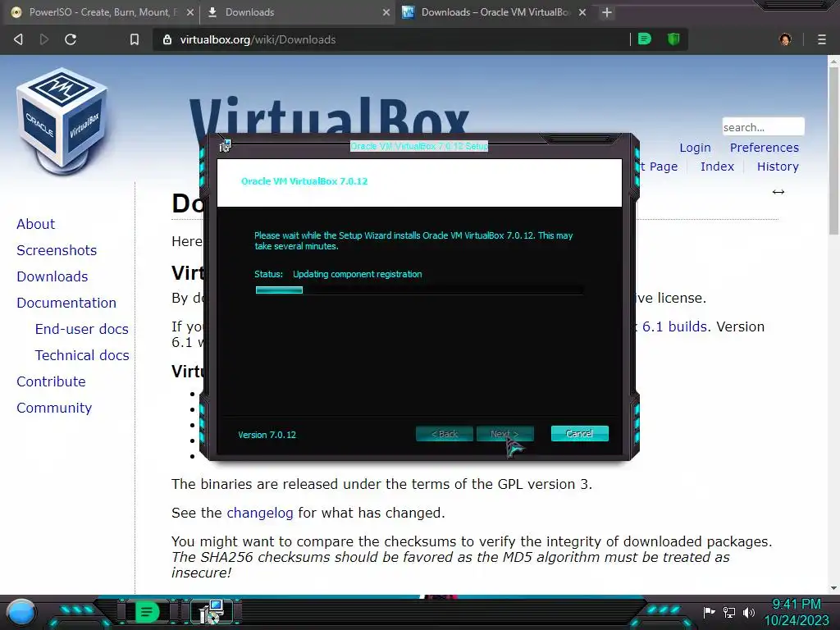Image resolution: width=840 pixels, height=630 pixels.
Task: Select the VirtualBox installer taskbar icon
Action: pos(212,612)
